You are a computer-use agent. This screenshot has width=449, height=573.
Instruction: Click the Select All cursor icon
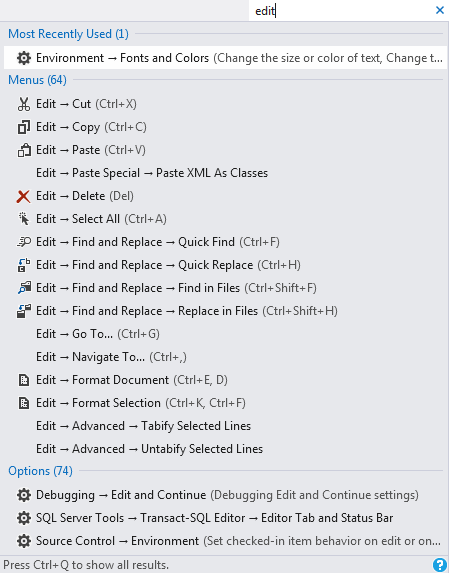[24, 219]
